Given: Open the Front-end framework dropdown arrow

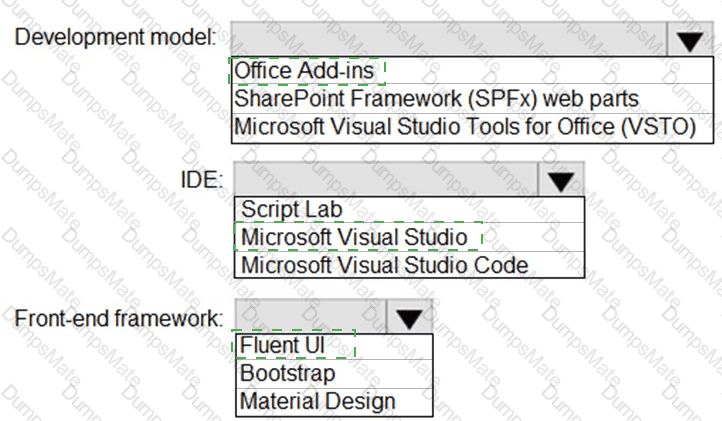Looking at the screenshot, I should [x=409, y=318].
